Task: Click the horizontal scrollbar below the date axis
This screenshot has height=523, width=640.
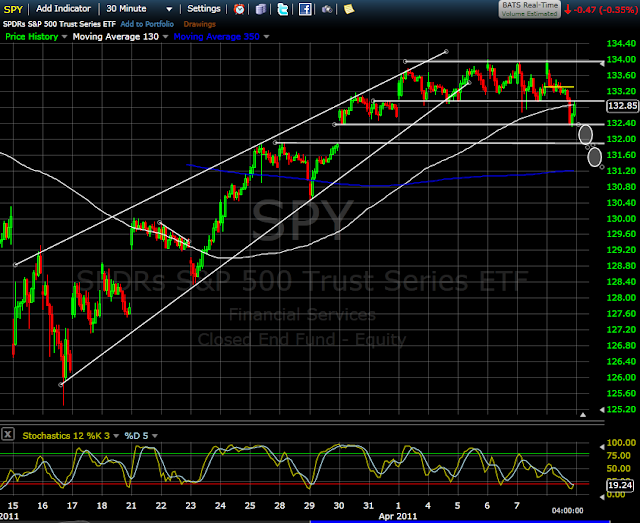Action: [460, 521]
